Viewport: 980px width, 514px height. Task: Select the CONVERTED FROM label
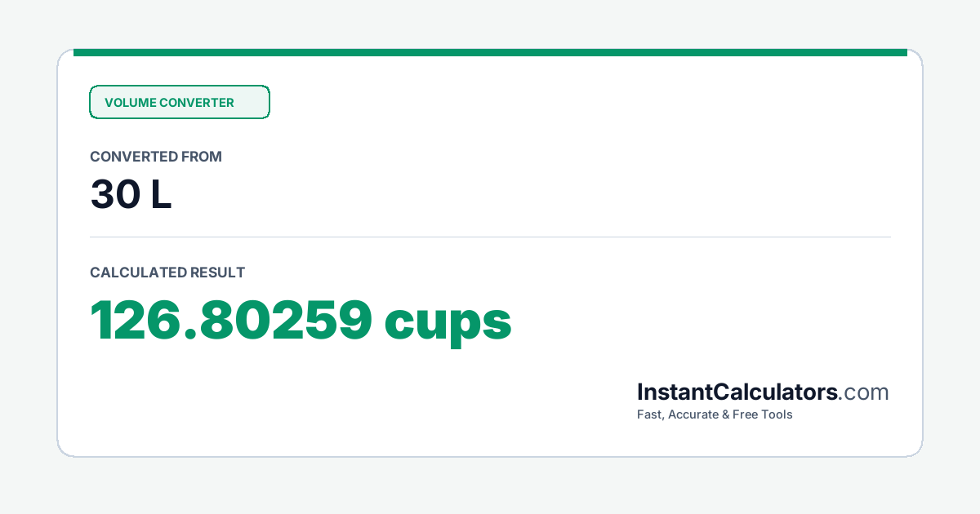pos(156,157)
